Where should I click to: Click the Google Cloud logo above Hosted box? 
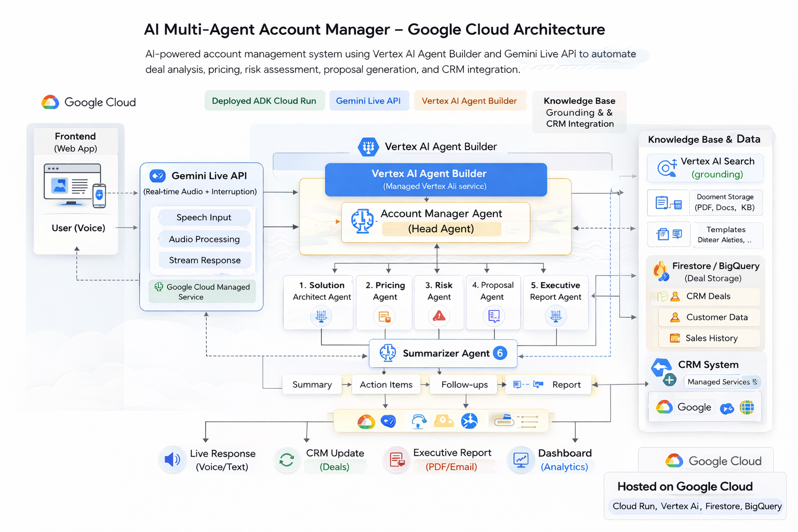click(x=674, y=461)
